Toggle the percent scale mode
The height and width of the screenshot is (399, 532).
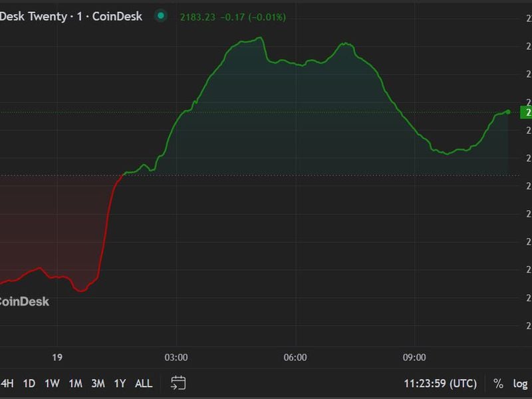[498, 384]
